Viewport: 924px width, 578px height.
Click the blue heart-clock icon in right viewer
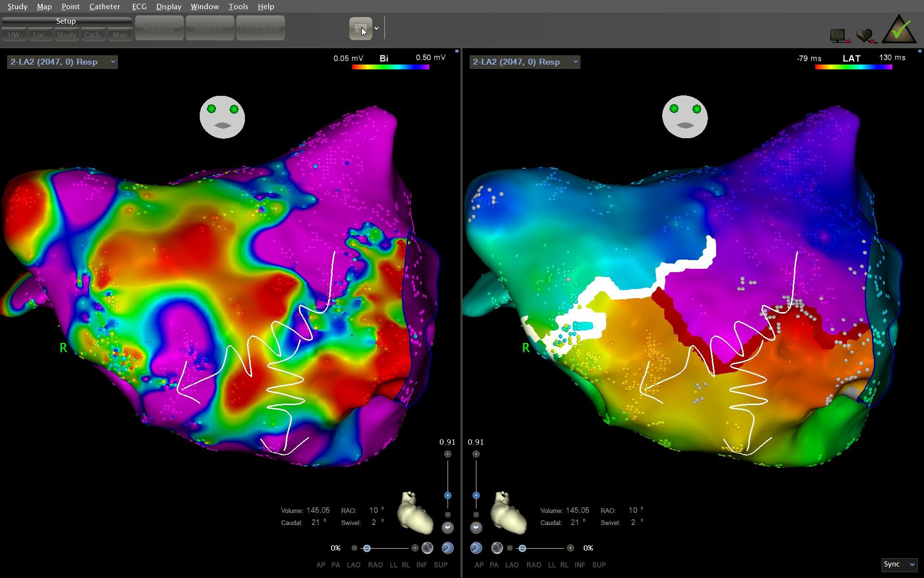point(476,548)
